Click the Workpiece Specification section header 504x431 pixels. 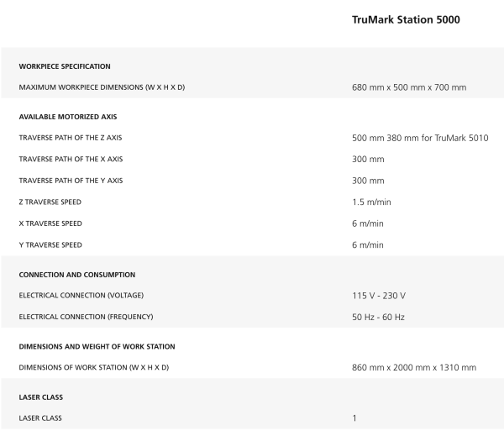(65, 66)
